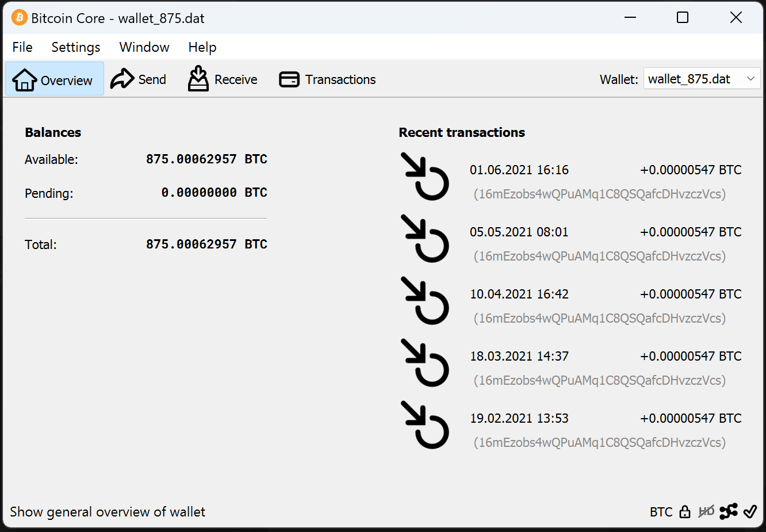Switch to the Receive tab

pos(223,79)
